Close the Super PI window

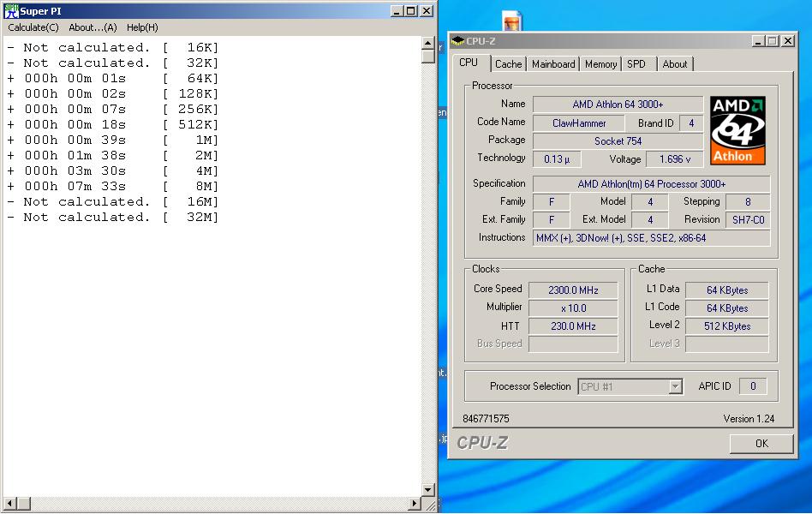point(427,11)
